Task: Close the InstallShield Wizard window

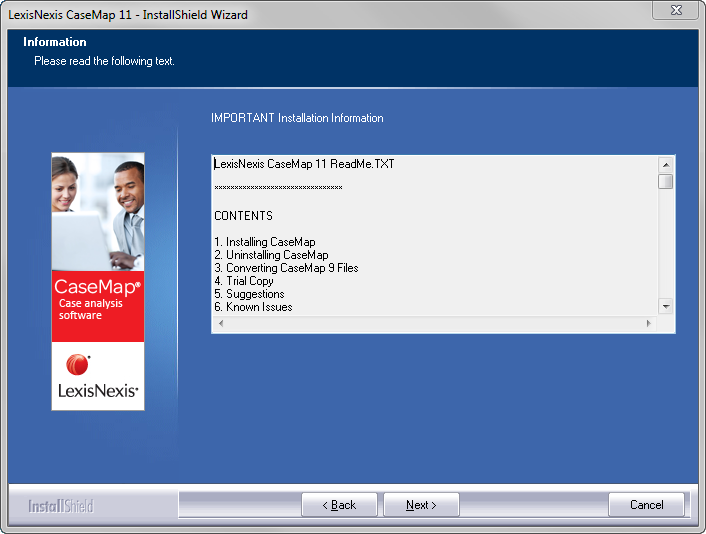Action: 676,10
